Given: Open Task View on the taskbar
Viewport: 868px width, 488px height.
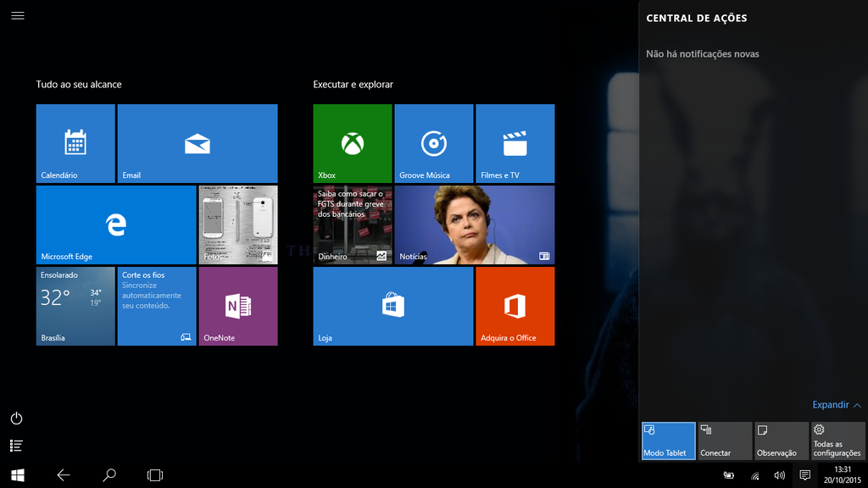Looking at the screenshot, I should (155, 475).
